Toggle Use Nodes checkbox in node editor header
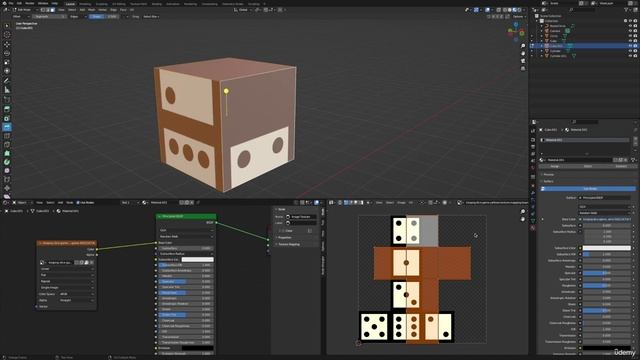Screen dimensions: 640x360 click(78, 202)
